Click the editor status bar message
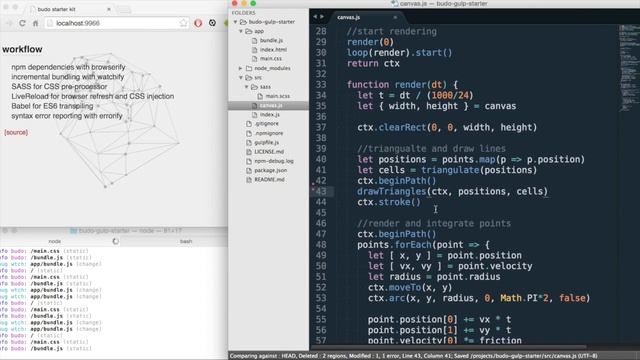640x360 pixels. coord(413,356)
